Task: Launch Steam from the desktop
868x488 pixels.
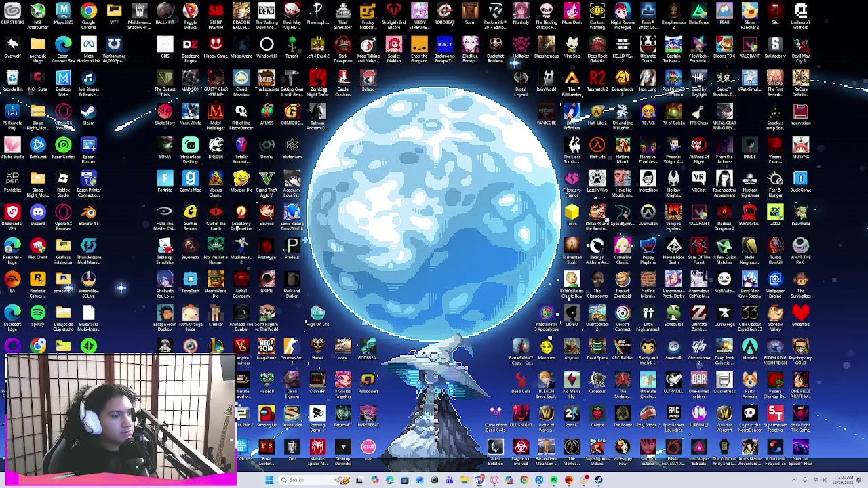Action: point(89,115)
